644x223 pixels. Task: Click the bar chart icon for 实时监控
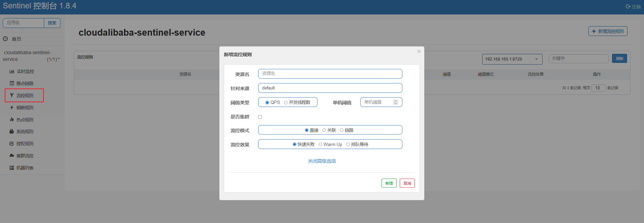click(x=12, y=71)
